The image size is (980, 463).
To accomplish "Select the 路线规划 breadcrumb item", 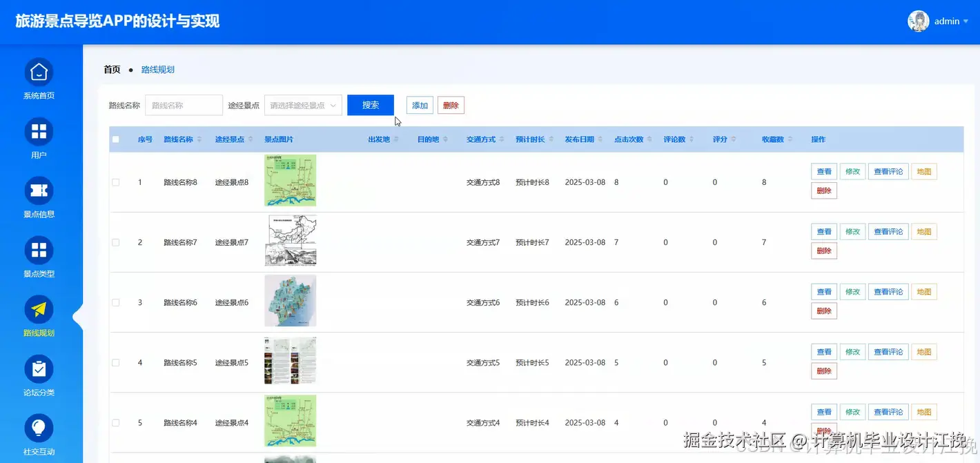I will pos(157,69).
